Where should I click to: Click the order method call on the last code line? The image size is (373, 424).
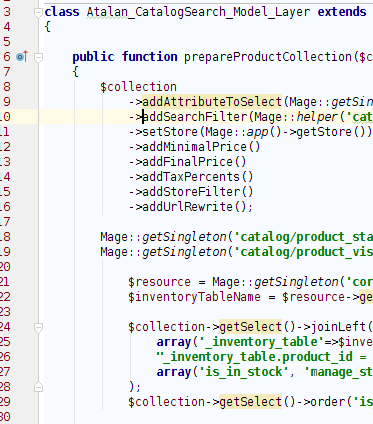pyautogui.click(x=328, y=402)
